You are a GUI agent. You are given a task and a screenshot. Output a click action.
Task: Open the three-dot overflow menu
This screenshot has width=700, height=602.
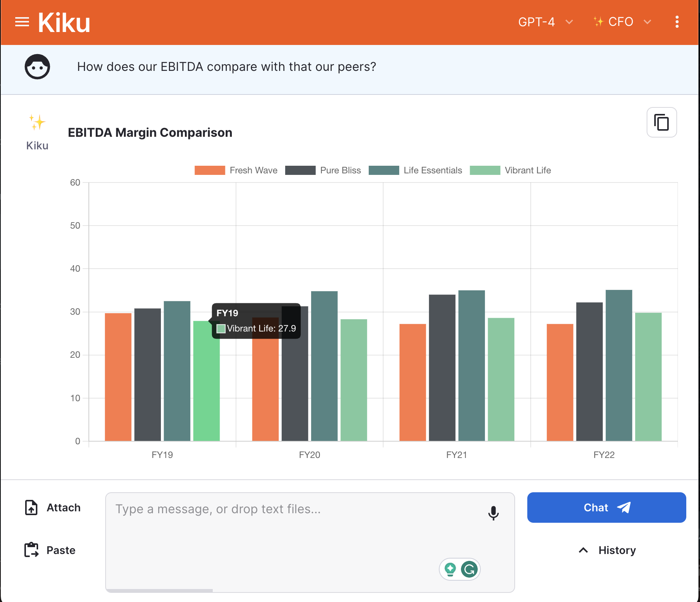pos(677,22)
